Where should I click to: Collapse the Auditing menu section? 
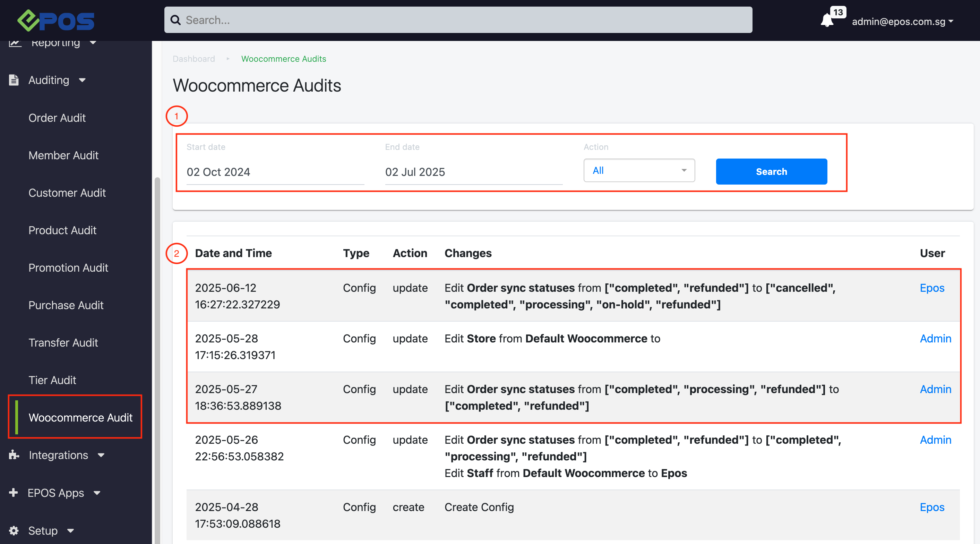click(82, 80)
